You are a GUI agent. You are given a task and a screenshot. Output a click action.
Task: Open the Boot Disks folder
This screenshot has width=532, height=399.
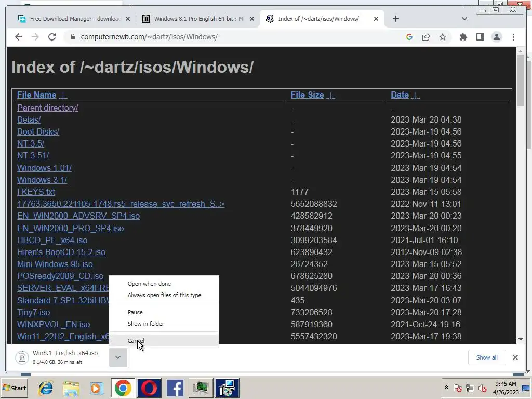38,131
